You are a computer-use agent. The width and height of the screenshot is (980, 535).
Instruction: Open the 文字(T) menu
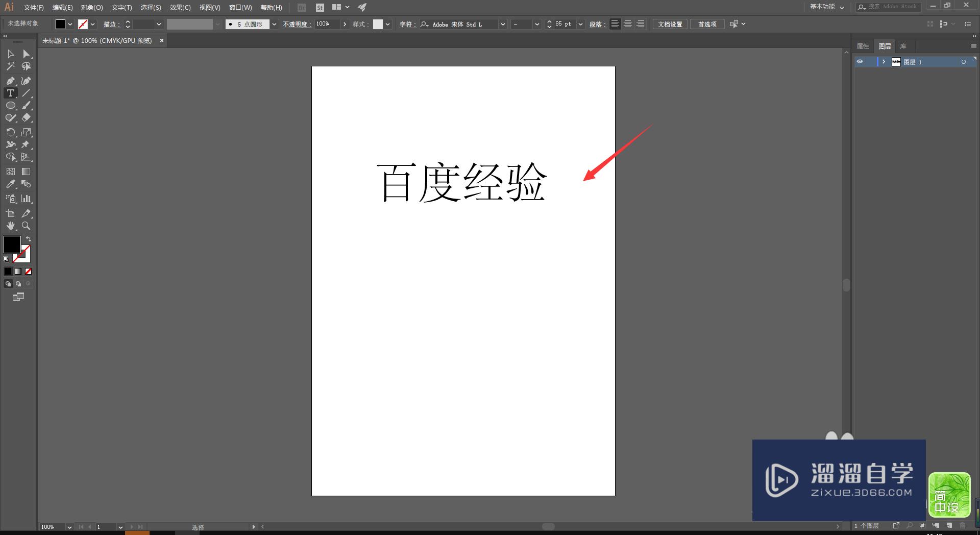pyautogui.click(x=120, y=7)
